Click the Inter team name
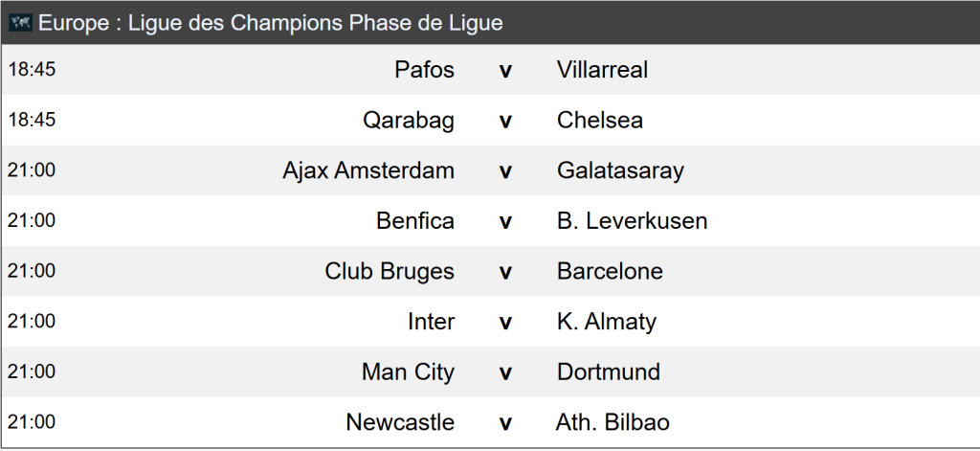This screenshot has width=980, height=451. click(x=431, y=322)
